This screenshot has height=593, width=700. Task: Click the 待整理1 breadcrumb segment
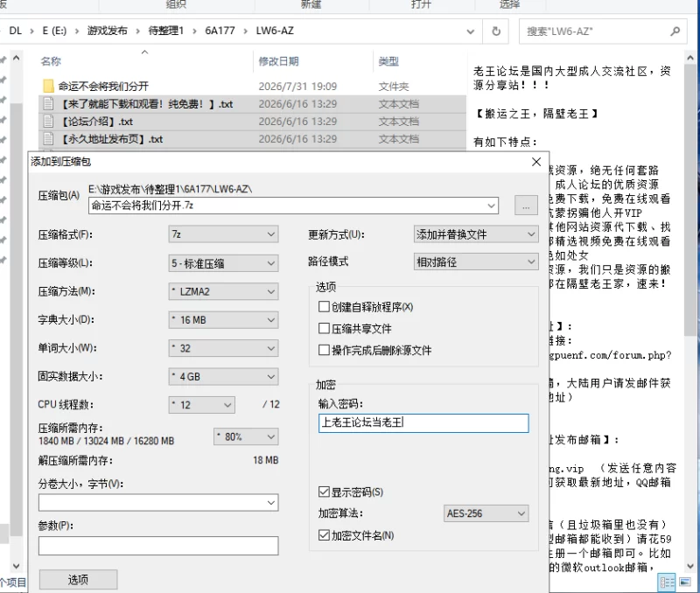tap(166, 31)
